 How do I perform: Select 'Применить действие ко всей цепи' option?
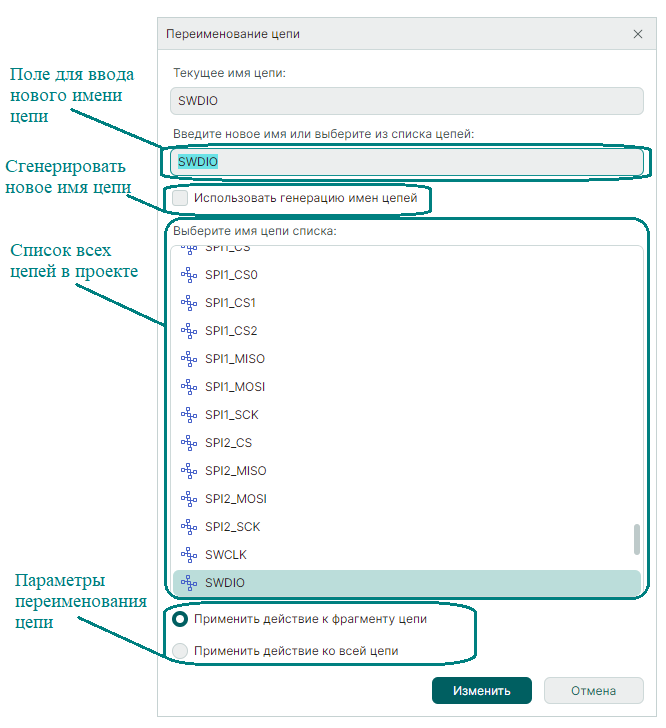pyautogui.click(x=180, y=651)
